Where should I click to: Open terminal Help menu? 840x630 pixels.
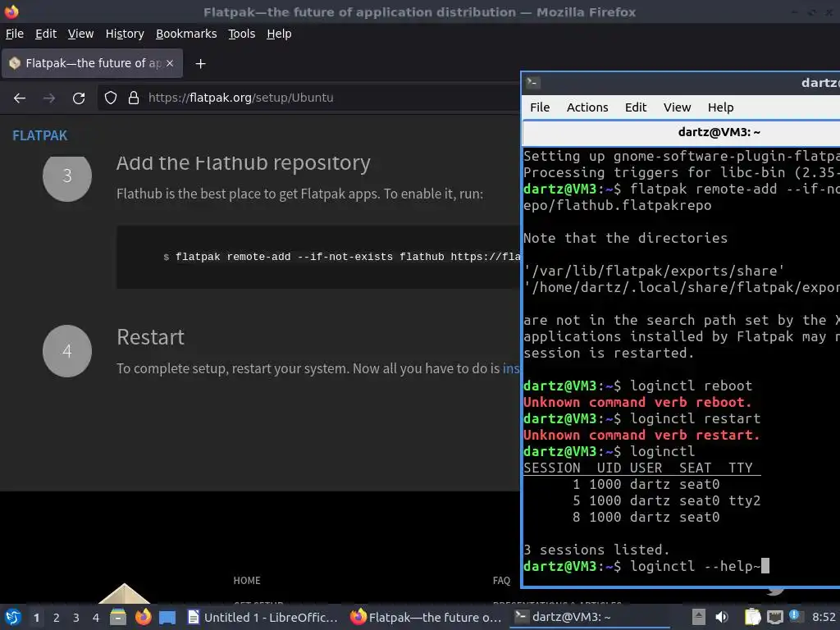pos(720,107)
